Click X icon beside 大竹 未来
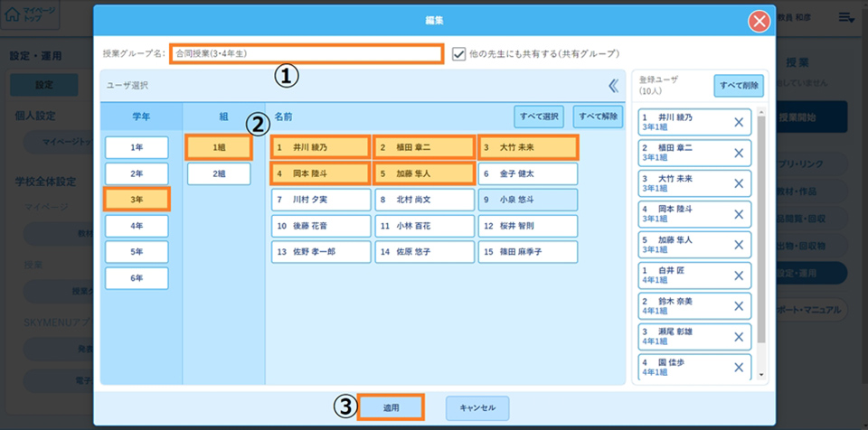The image size is (868, 430). coord(738,184)
